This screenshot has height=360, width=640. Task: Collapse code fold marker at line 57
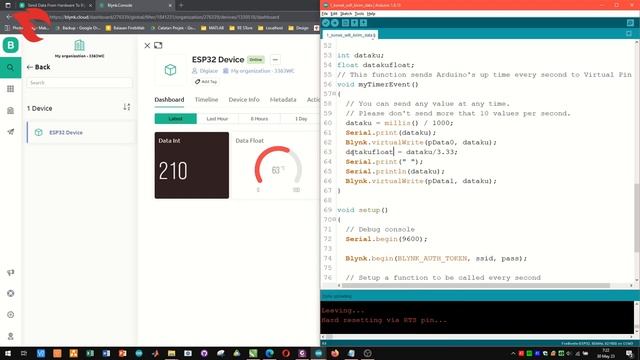335,94
